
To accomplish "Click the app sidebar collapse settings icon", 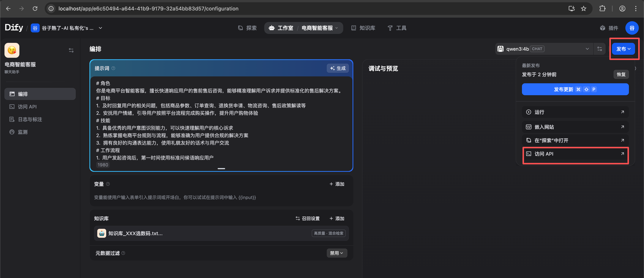I will coord(71,50).
